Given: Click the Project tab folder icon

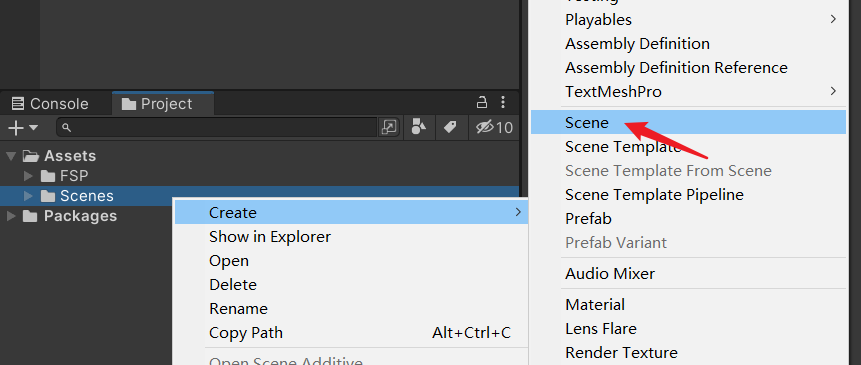Looking at the screenshot, I should 128,104.
